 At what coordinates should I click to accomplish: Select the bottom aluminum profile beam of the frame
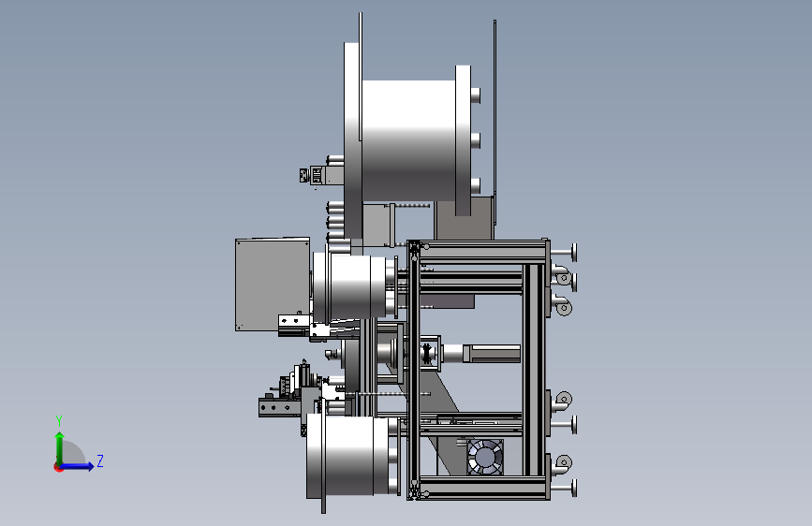coord(481,489)
